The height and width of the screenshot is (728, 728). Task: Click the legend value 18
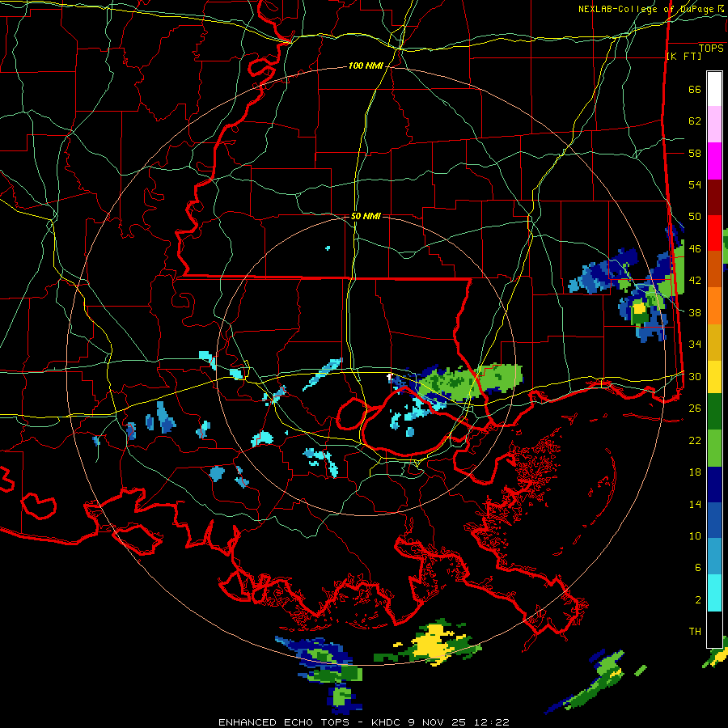(x=695, y=472)
